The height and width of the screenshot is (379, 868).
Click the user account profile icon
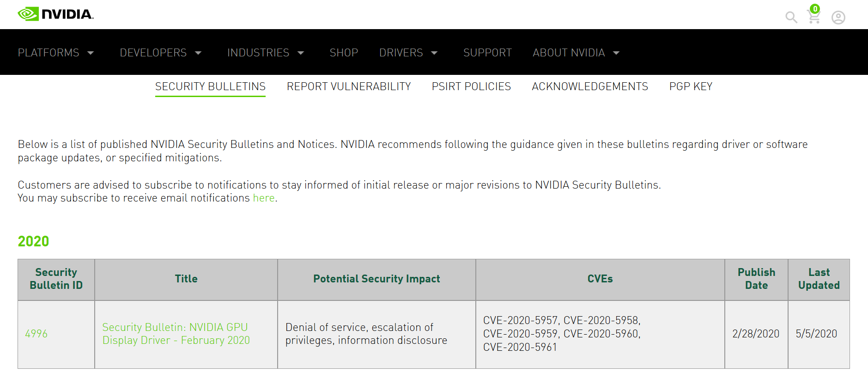click(x=838, y=18)
